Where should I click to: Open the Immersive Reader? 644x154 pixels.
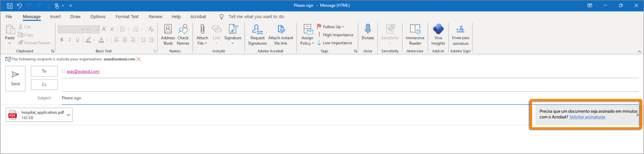(415, 34)
